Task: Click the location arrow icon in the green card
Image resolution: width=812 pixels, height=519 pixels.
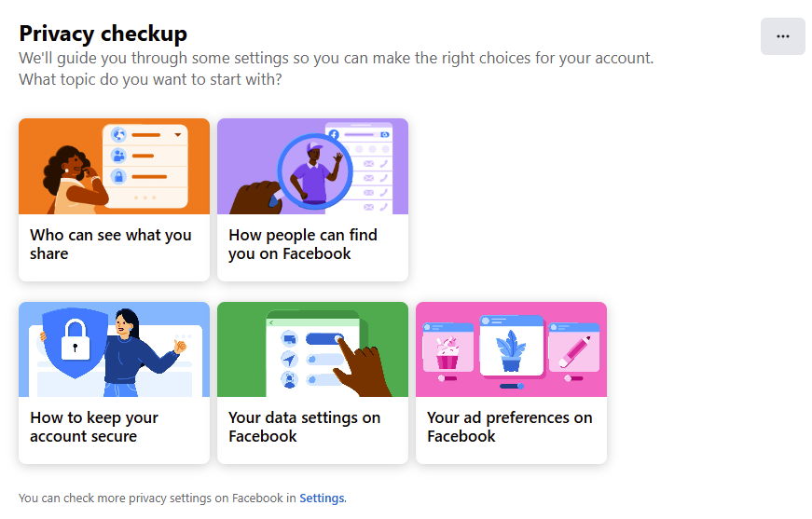Action: click(289, 359)
